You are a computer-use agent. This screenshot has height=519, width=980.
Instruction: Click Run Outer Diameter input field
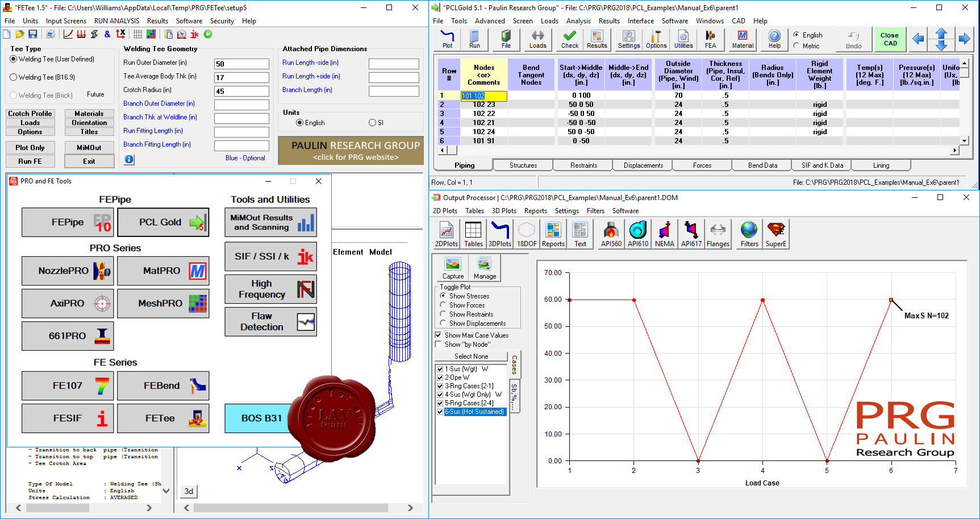[x=241, y=64]
